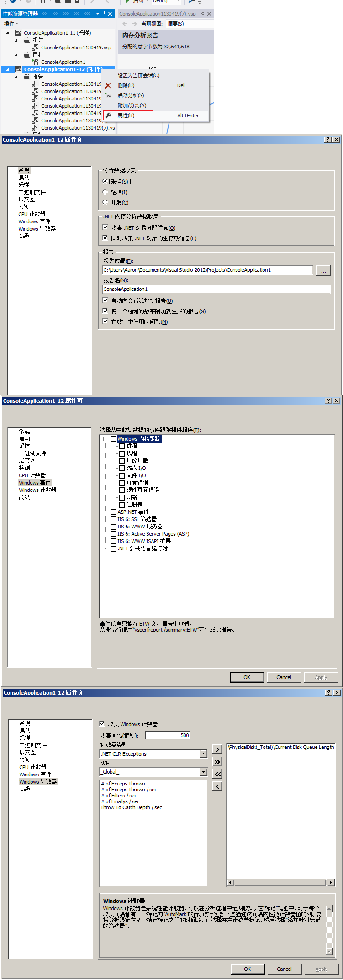Choose 设置为当前会话(C) from context menu
Image resolution: width=343 pixels, height=980 pixels.
click(138, 75)
